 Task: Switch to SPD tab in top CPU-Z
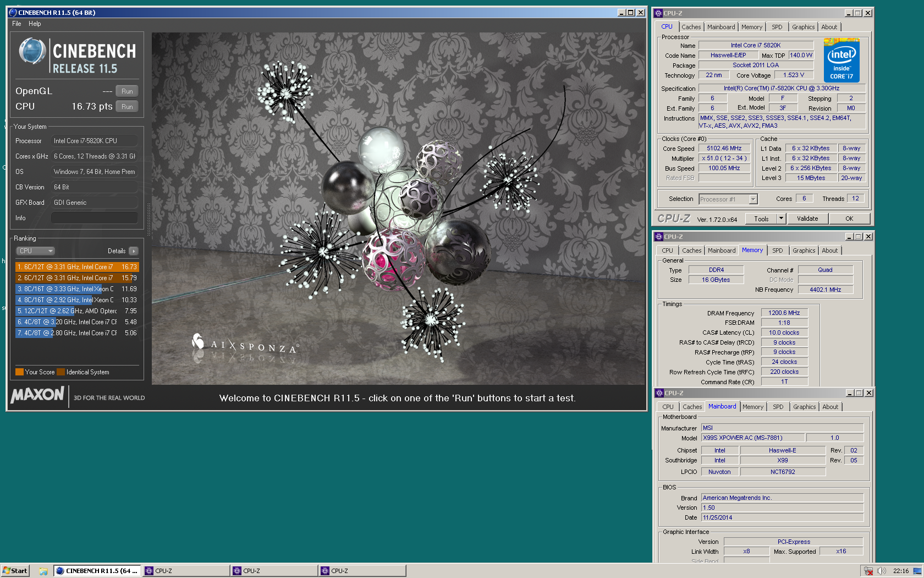tap(777, 27)
